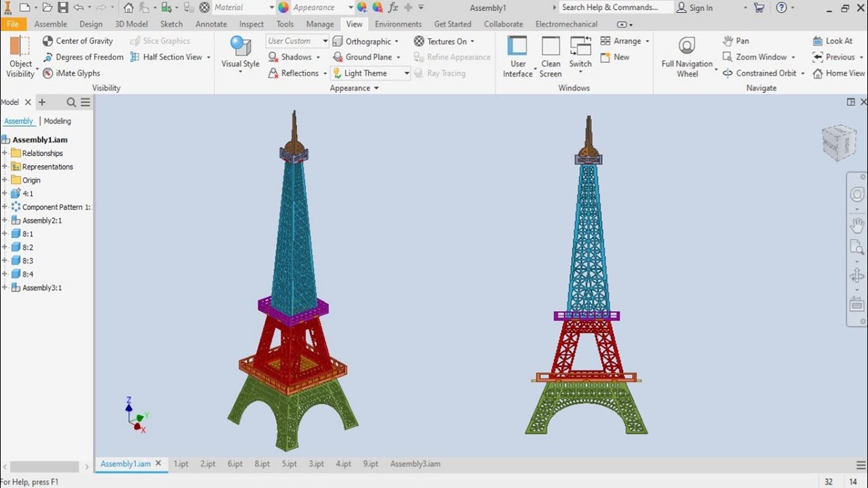Screen dimensions: 868x488
Task: Toggle Degrees of Freedom display
Action: (83, 57)
